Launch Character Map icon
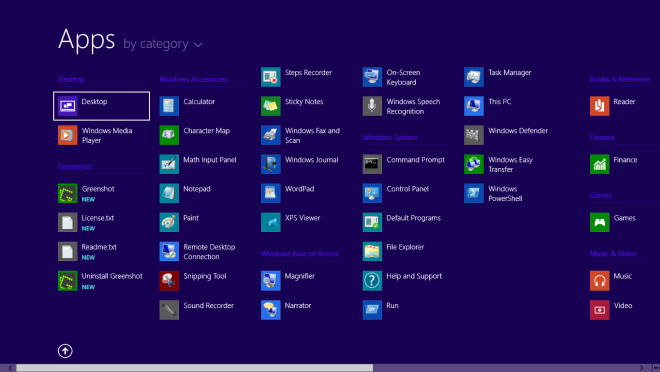Screen dimensions: 660x372 169,135
